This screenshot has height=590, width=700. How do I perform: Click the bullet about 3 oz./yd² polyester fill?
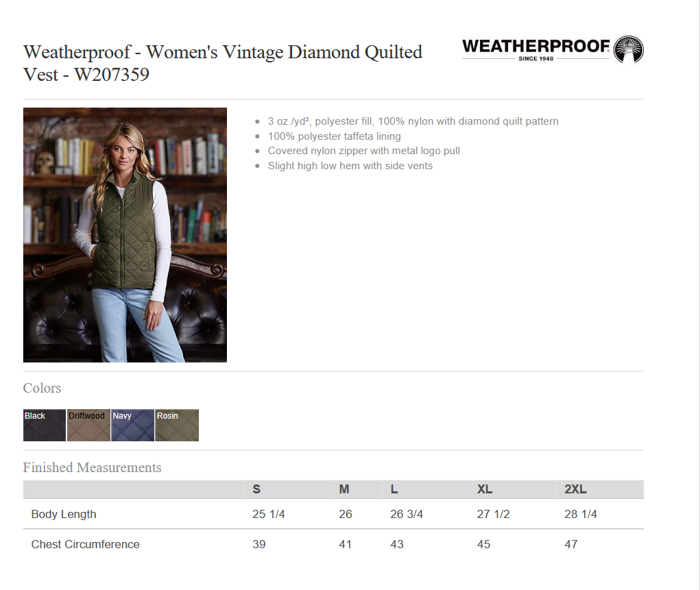coord(413,121)
